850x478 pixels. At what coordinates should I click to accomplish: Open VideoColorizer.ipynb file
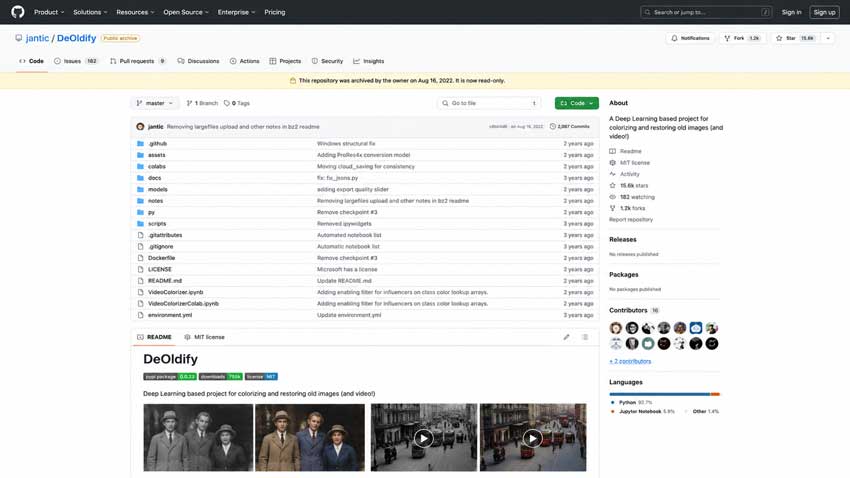176,292
